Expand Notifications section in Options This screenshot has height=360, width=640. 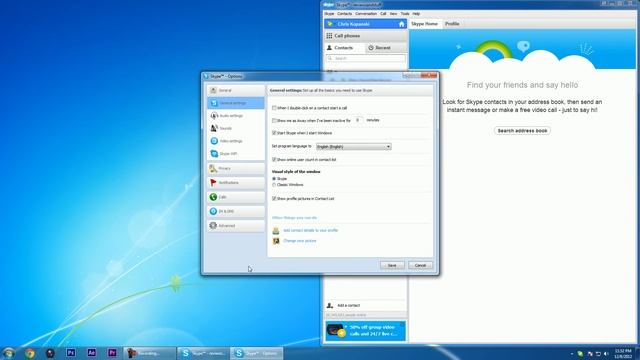tap(236, 182)
